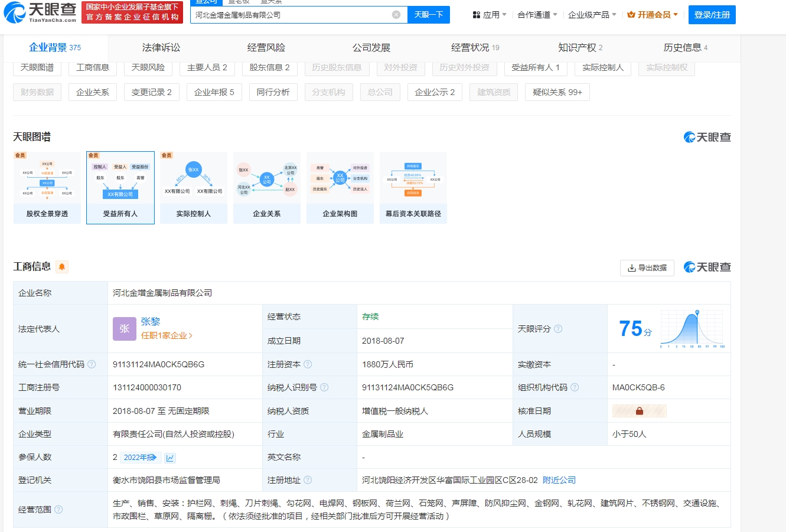Jump to 企业关系 sub-section button

[x=93, y=92]
